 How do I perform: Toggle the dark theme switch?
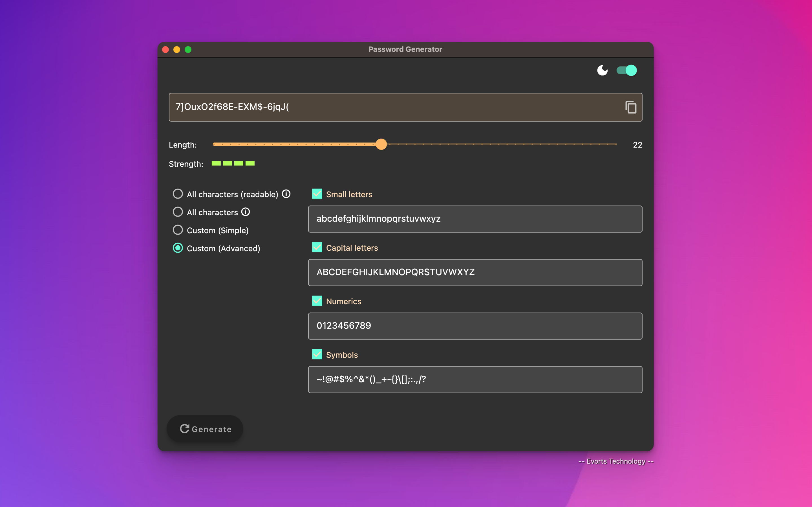626,70
